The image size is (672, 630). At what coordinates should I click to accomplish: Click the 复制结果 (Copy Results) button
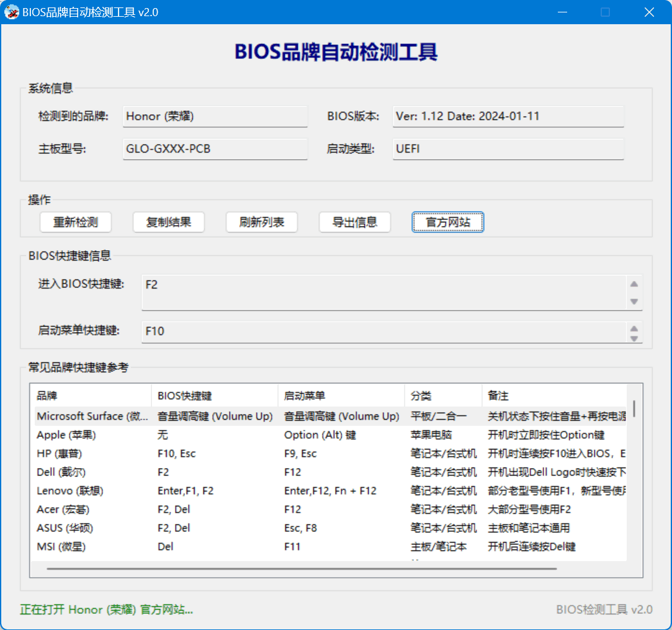coord(168,222)
